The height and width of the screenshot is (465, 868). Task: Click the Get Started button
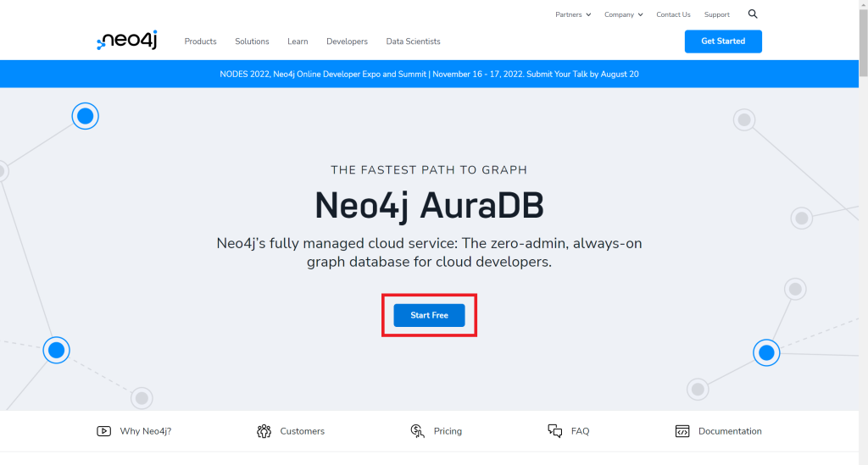point(723,42)
